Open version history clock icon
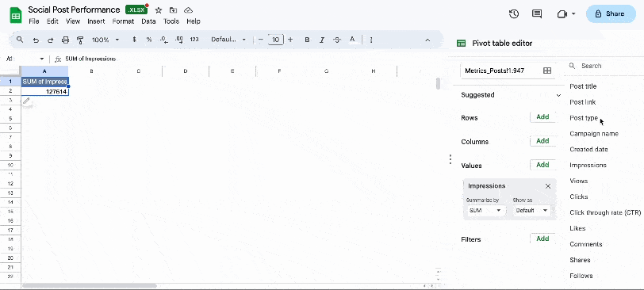 click(514, 14)
